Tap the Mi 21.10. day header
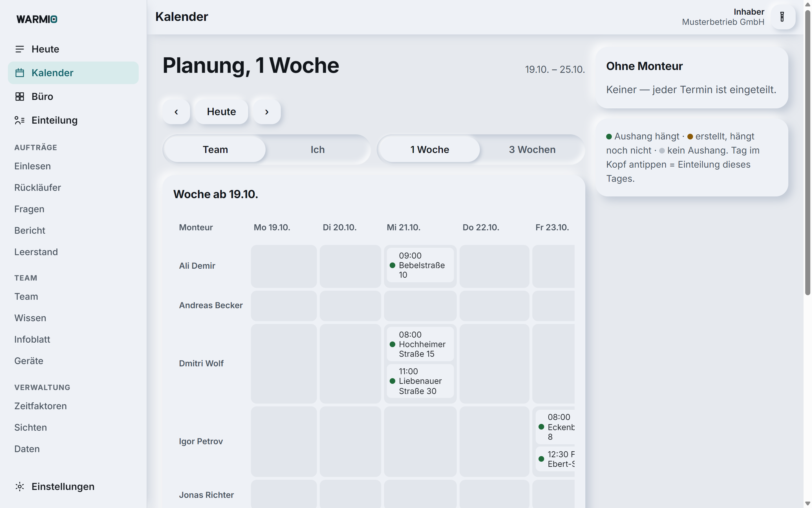 (403, 227)
